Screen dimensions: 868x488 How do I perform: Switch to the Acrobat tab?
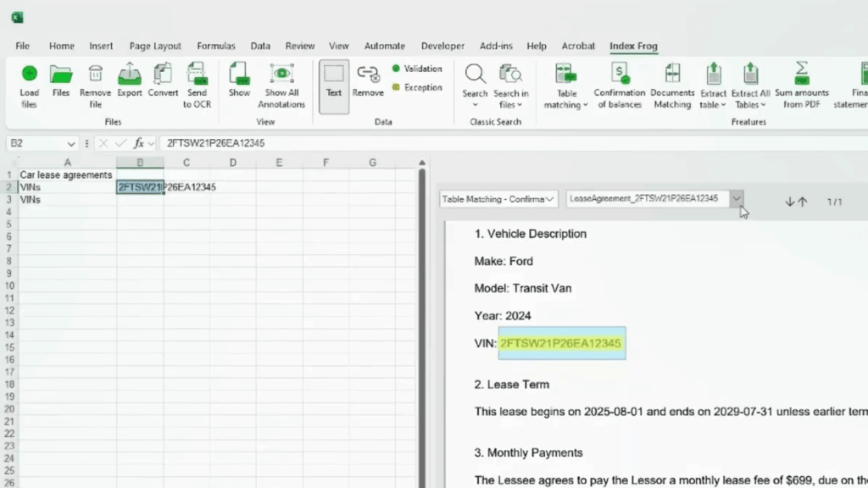tap(578, 46)
